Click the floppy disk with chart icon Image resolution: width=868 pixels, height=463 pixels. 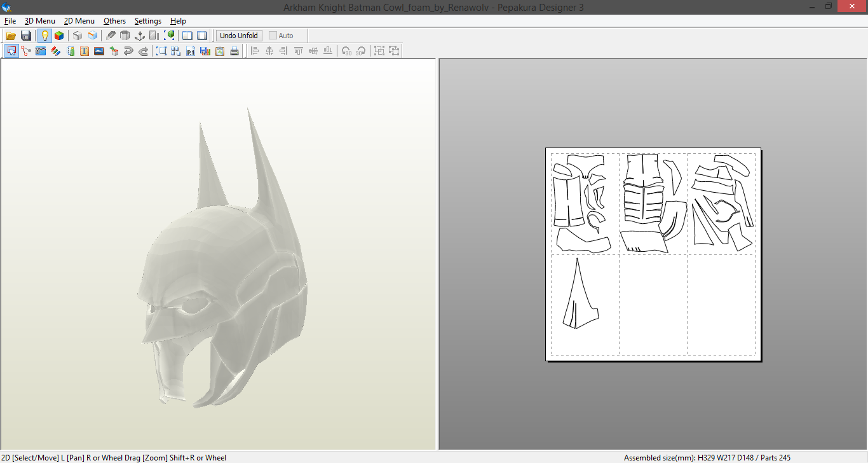[205, 51]
